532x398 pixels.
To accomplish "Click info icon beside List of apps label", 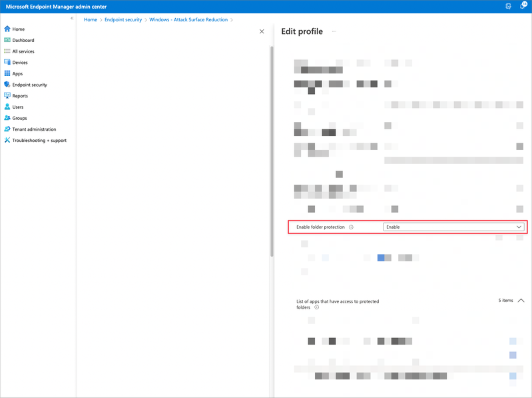I will (x=316, y=307).
